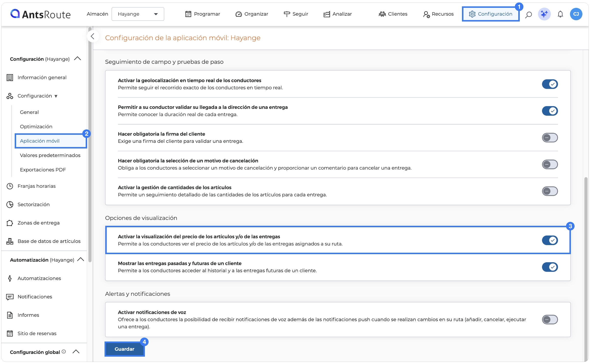
Task: Open the Recursos menu
Action: (438, 14)
